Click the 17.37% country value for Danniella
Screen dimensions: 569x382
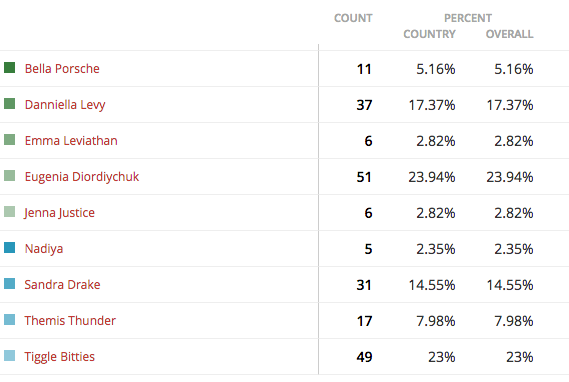[432, 105]
